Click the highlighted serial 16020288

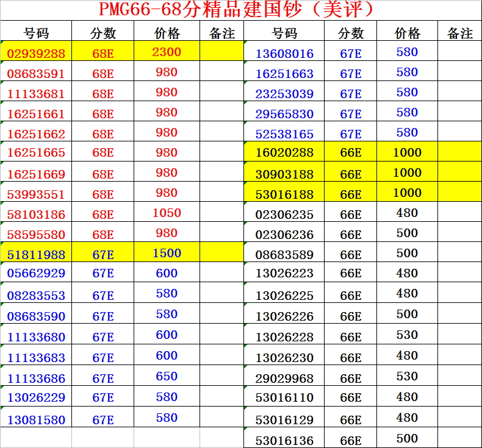click(x=284, y=153)
